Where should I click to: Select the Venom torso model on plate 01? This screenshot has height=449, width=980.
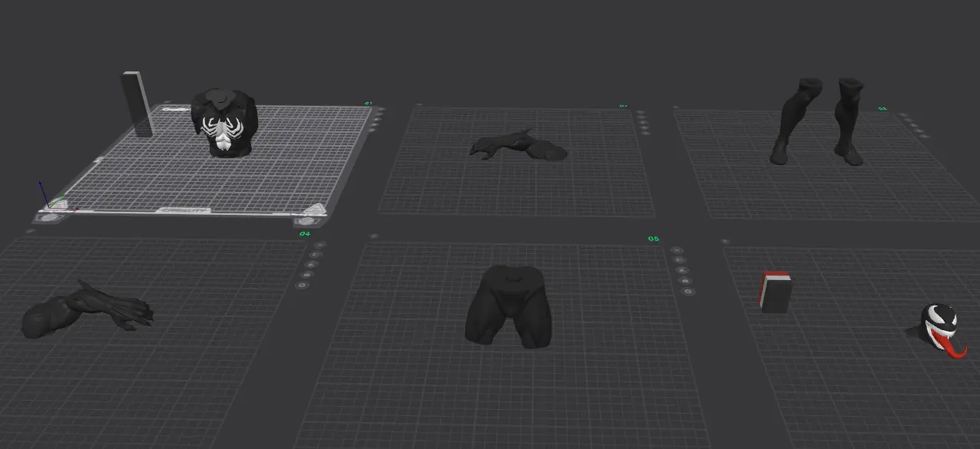click(225, 123)
